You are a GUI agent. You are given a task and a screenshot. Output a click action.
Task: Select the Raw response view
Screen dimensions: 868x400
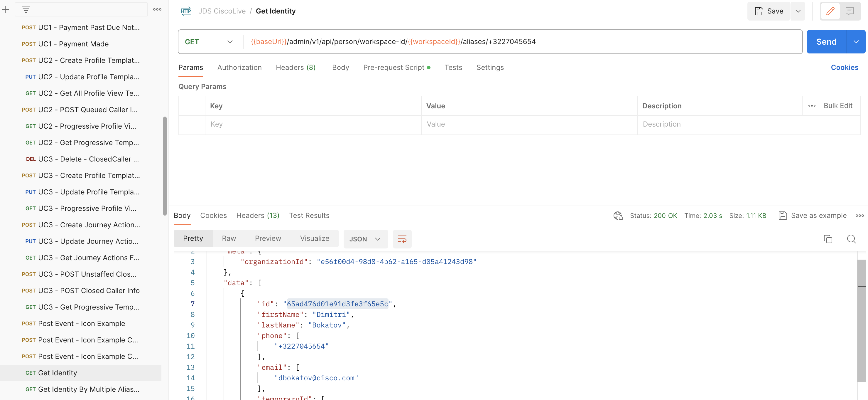229,239
